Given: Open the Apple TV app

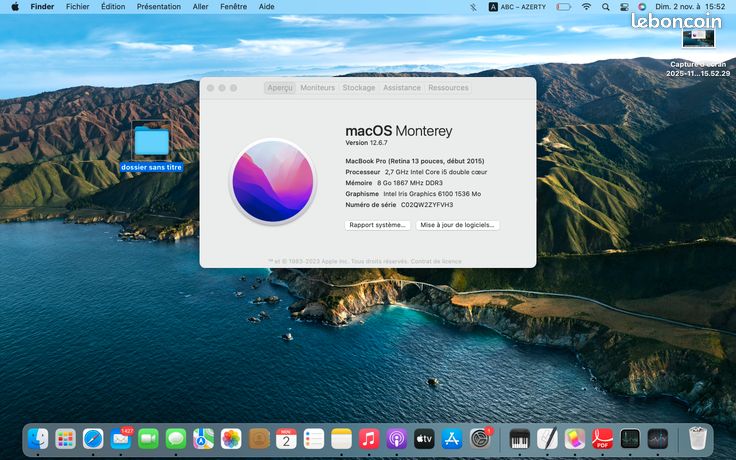Looking at the screenshot, I should [x=424, y=439].
